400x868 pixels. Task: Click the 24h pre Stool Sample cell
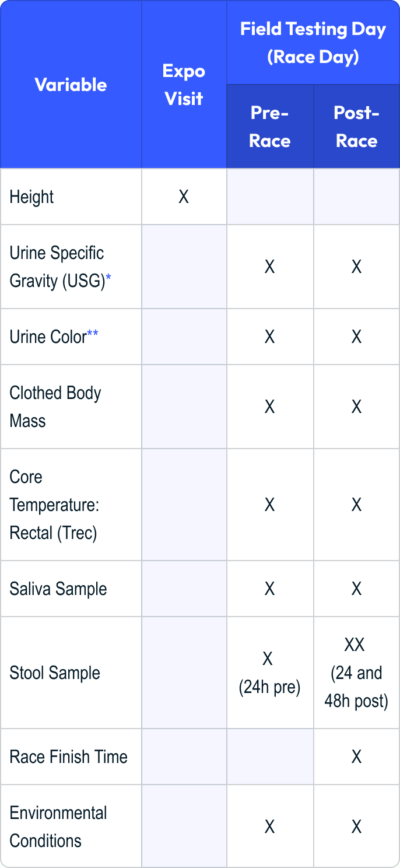pyautogui.click(x=269, y=673)
